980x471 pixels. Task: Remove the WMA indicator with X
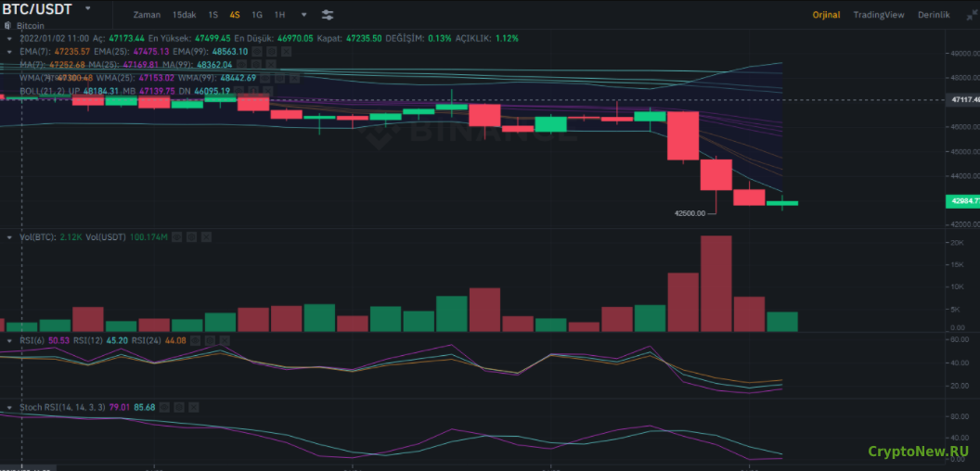tap(293, 78)
